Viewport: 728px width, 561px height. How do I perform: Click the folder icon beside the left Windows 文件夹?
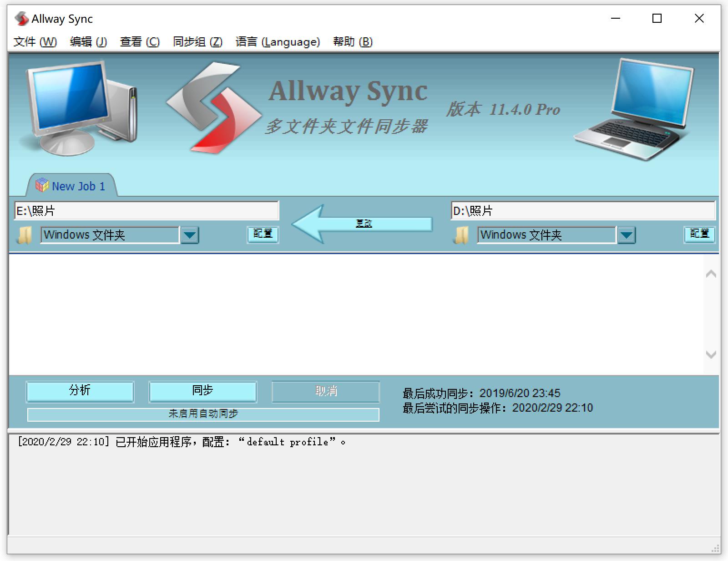coord(25,235)
